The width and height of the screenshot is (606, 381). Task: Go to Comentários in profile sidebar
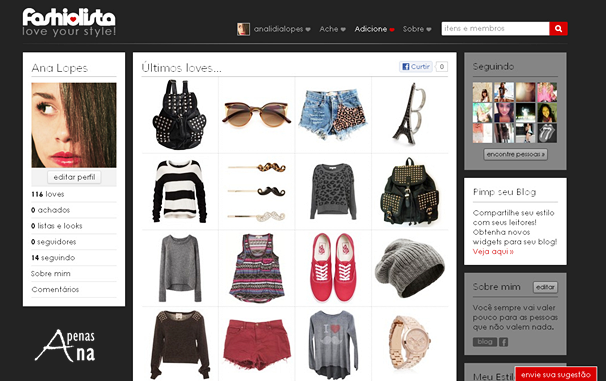coord(55,289)
